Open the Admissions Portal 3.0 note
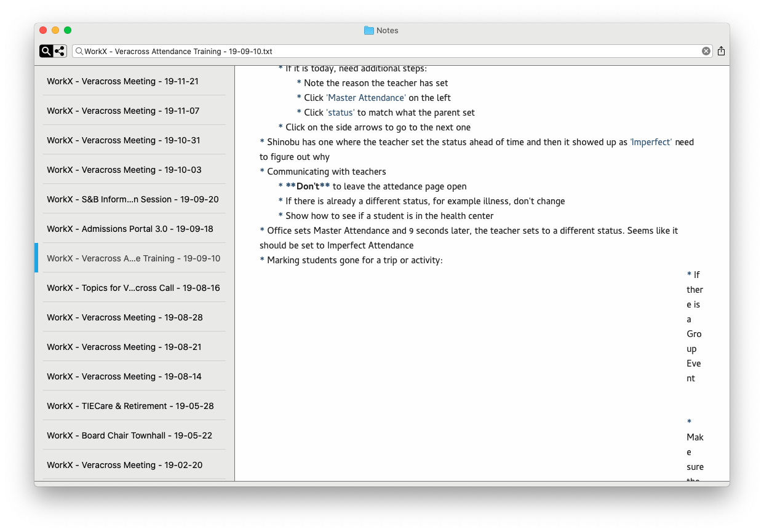764x532 pixels. coord(130,229)
